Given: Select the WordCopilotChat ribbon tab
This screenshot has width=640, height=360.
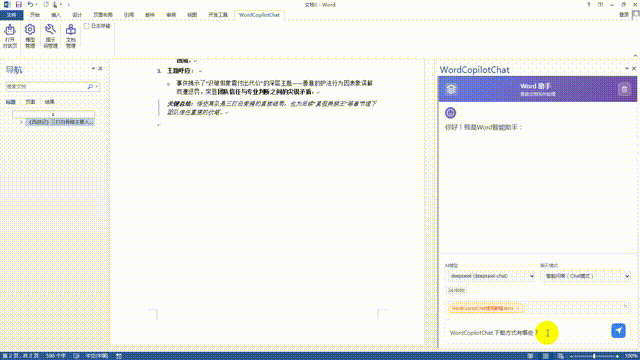Looking at the screenshot, I should (x=259, y=15).
